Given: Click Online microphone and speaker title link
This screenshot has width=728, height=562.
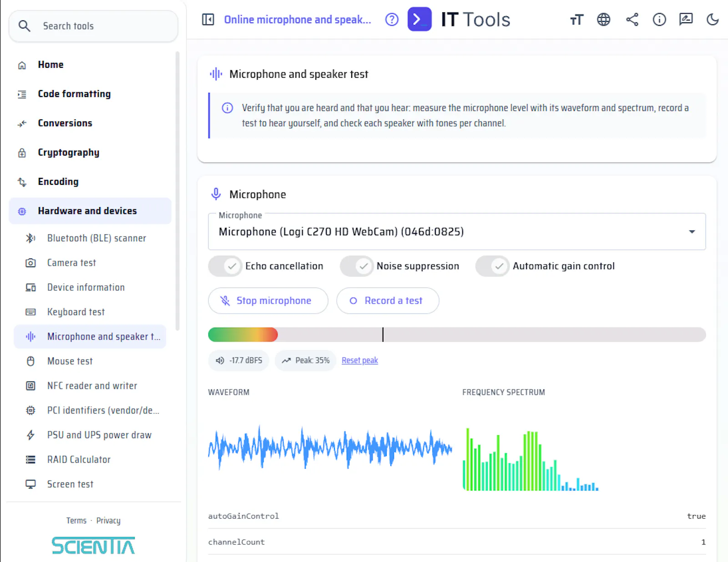Looking at the screenshot, I should 298,20.
